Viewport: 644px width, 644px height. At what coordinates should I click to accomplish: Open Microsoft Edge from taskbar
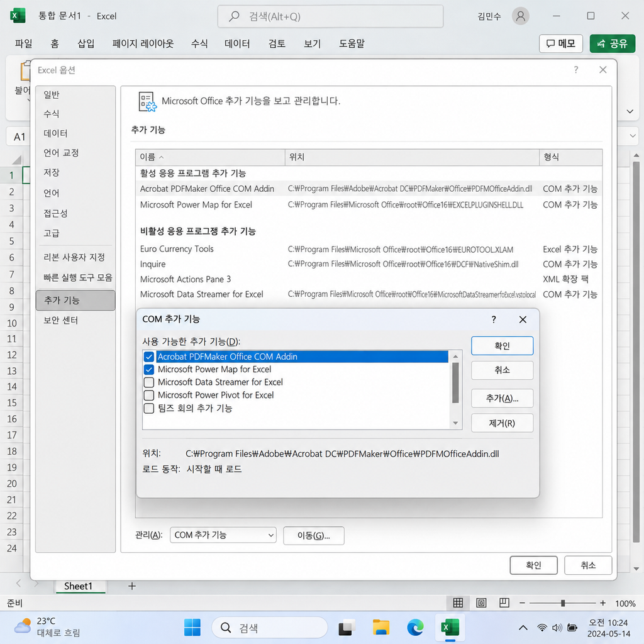point(415,628)
